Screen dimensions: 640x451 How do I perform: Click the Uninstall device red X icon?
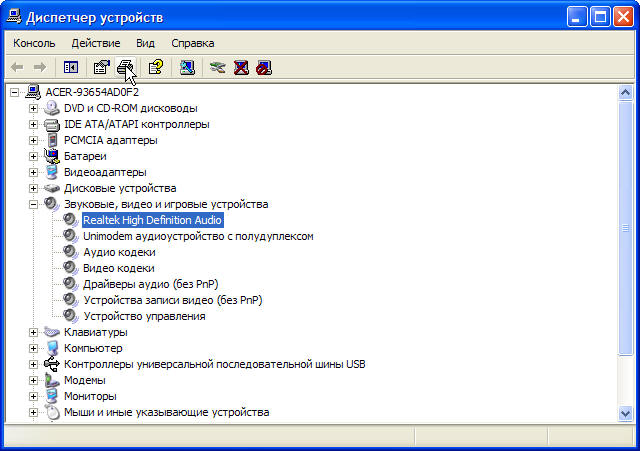pos(241,67)
